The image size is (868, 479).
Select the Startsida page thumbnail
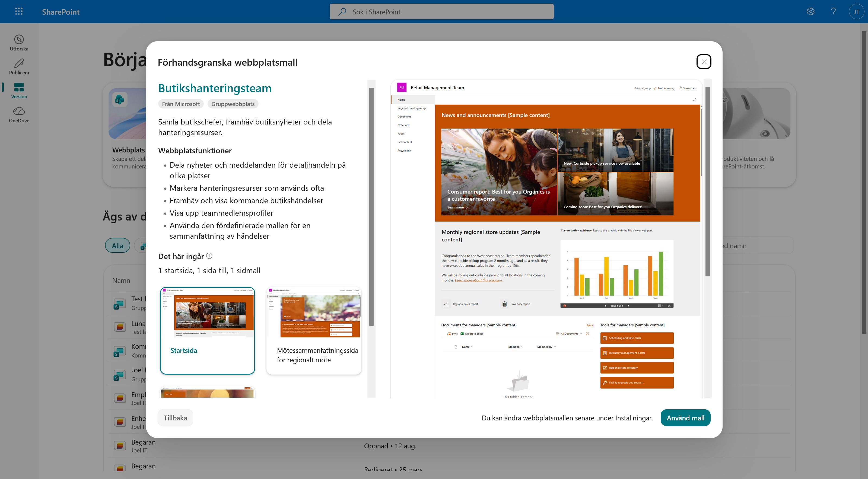207,330
